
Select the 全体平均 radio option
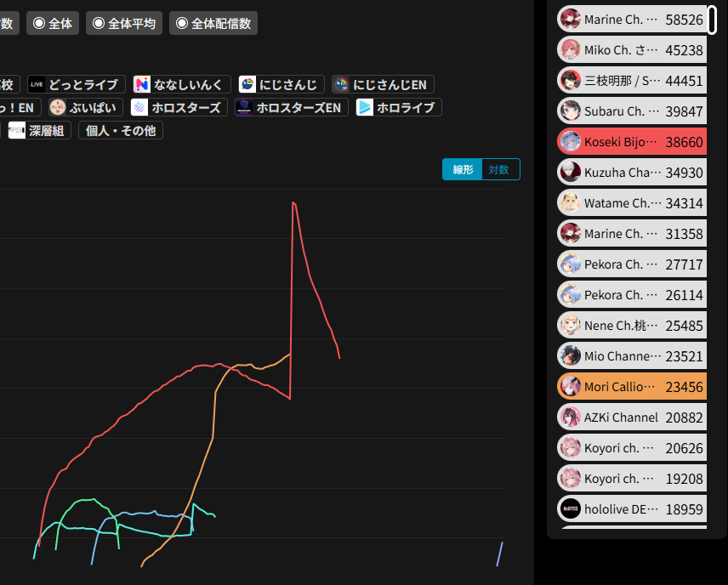click(124, 23)
